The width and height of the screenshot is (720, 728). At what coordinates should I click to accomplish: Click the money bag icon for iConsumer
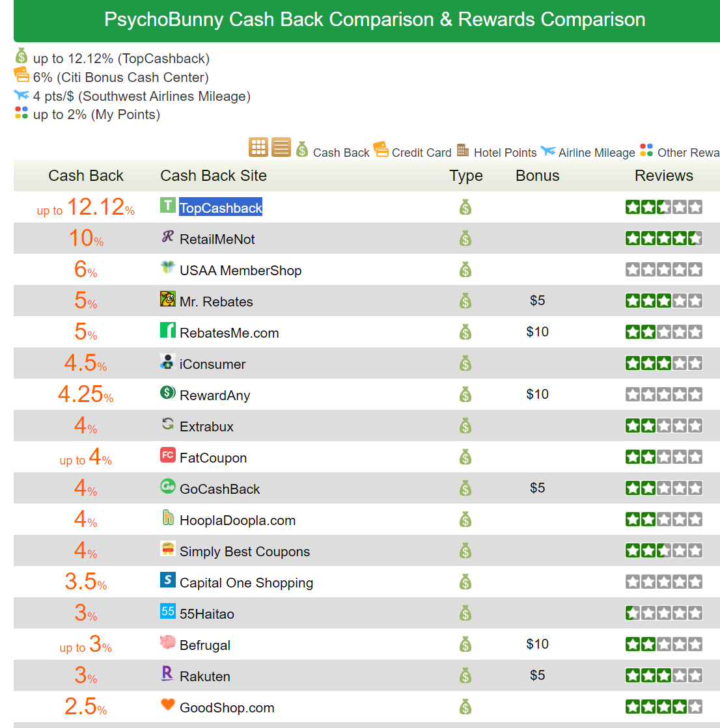[465, 364]
